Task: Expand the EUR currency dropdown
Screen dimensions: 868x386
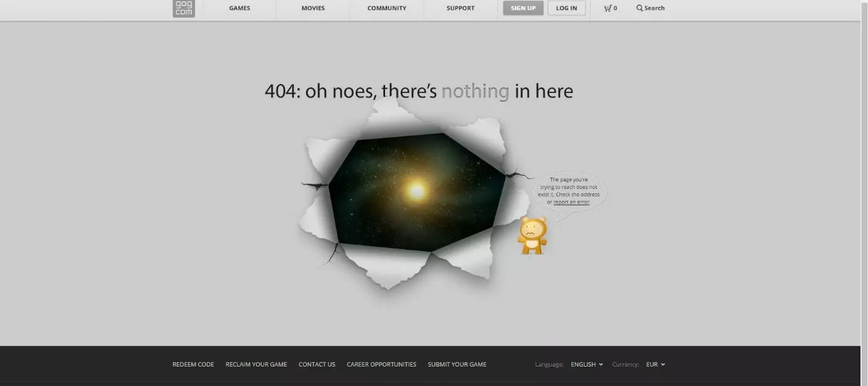Action: coord(655,364)
